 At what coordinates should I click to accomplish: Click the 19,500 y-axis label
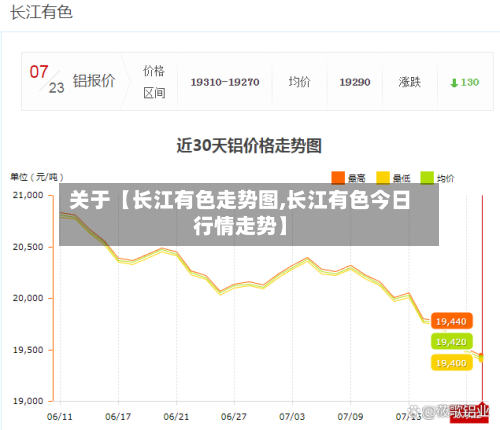click(x=28, y=350)
